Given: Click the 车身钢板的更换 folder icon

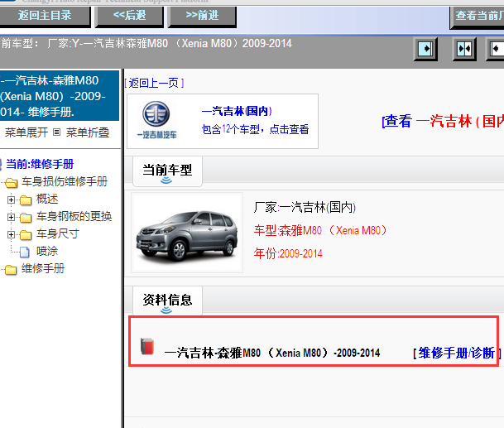Looking at the screenshot, I should click(26, 218).
